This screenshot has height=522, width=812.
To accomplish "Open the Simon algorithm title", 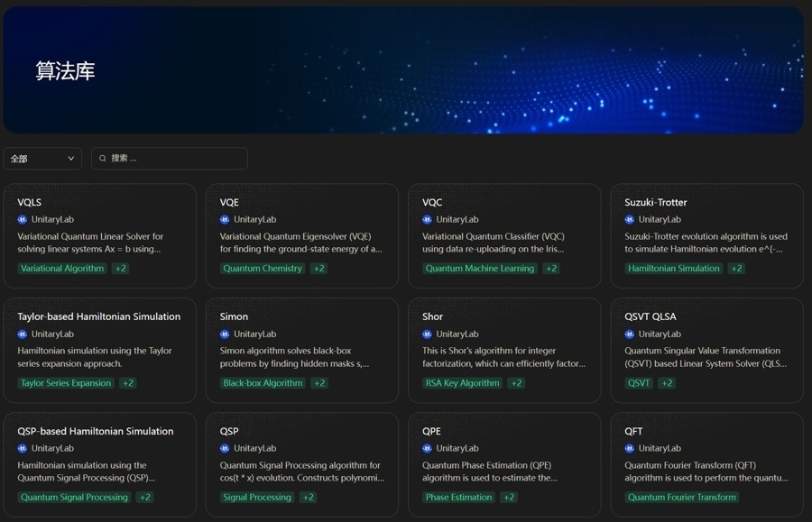I will pos(234,316).
